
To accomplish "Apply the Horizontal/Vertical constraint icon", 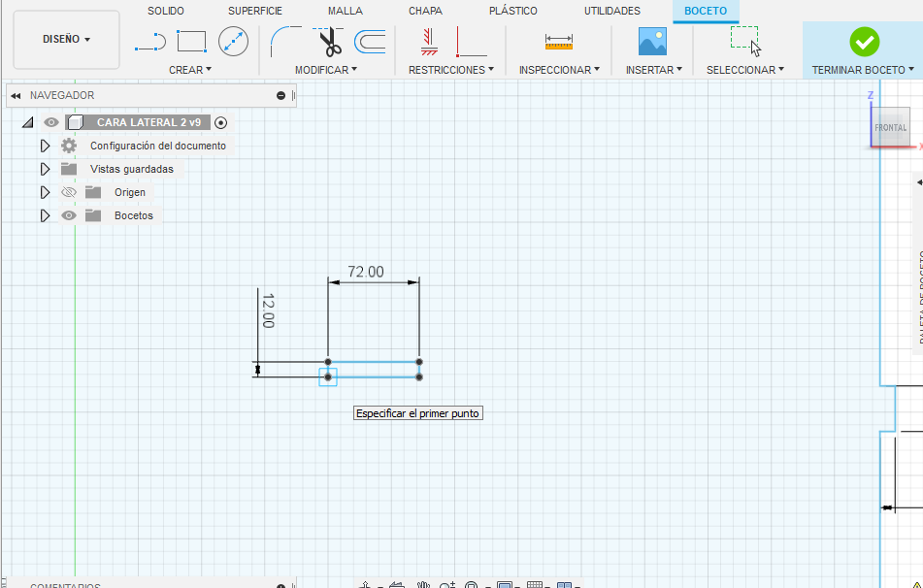I will 429,42.
